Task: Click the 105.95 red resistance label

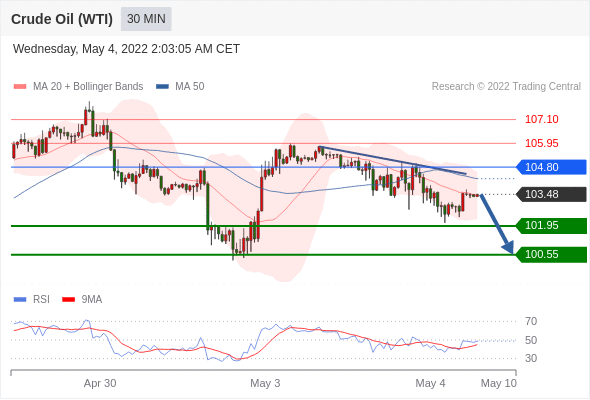Action: (542, 143)
